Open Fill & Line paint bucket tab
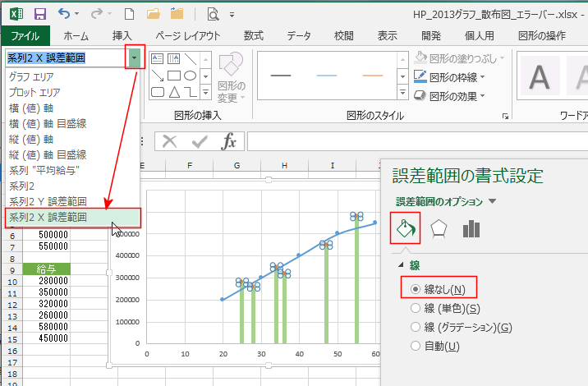Image resolution: width=588 pixels, height=386 pixels. point(406,228)
